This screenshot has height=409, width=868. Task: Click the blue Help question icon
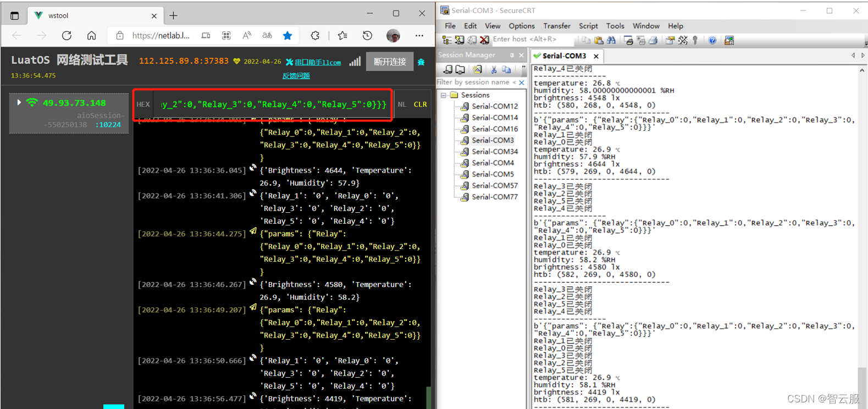coord(712,40)
